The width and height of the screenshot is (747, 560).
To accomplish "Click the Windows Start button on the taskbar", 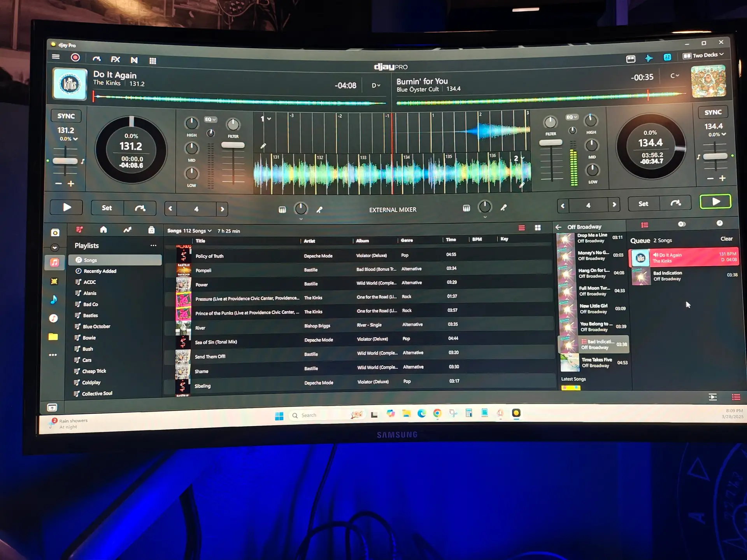I will pos(279,416).
